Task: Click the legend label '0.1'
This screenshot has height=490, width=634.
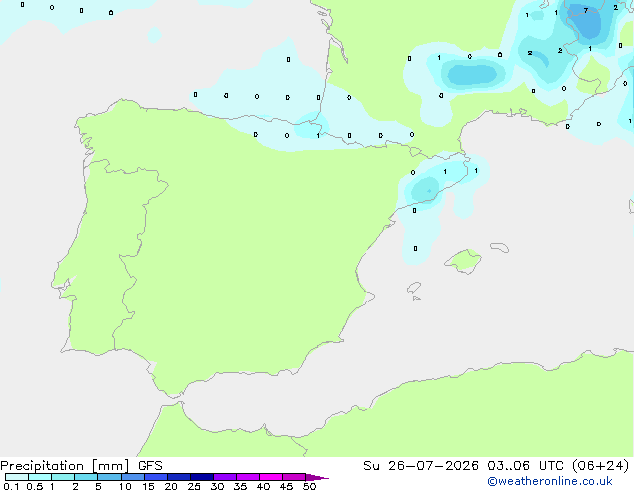Action: [x=11, y=486]
